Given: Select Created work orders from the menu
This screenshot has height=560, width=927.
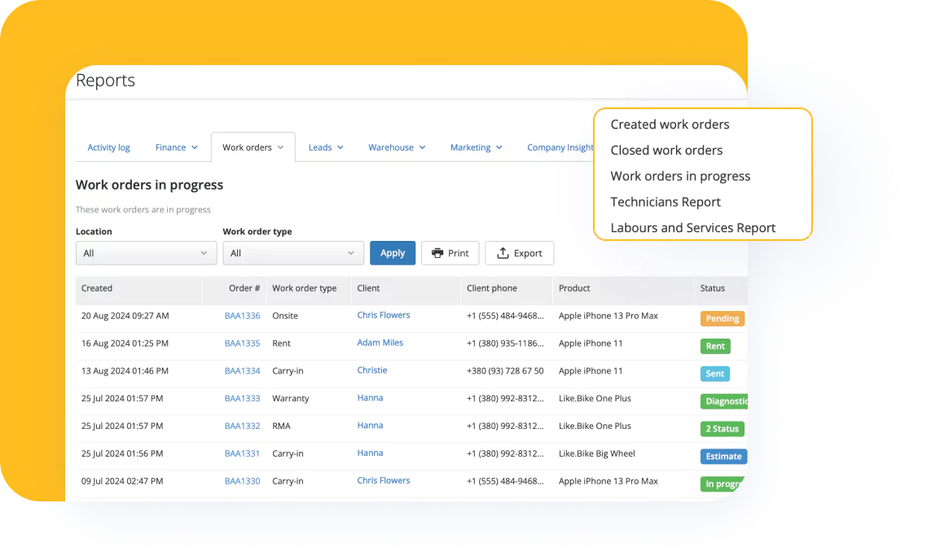Looking at the screenshot, I should click(670, 124).
